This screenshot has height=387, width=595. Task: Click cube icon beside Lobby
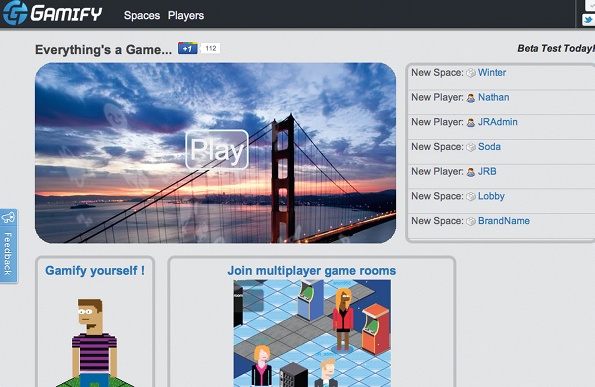471,197
